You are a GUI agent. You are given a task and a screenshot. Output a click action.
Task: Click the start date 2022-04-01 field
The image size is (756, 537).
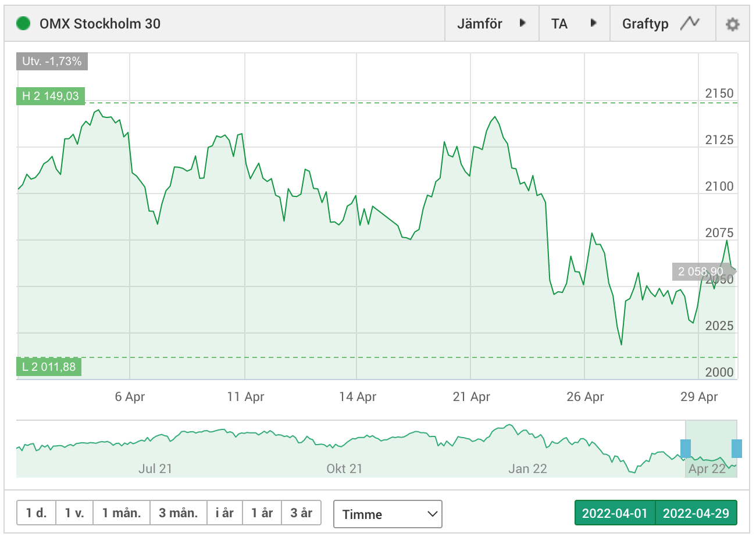(x=615, y=513)
